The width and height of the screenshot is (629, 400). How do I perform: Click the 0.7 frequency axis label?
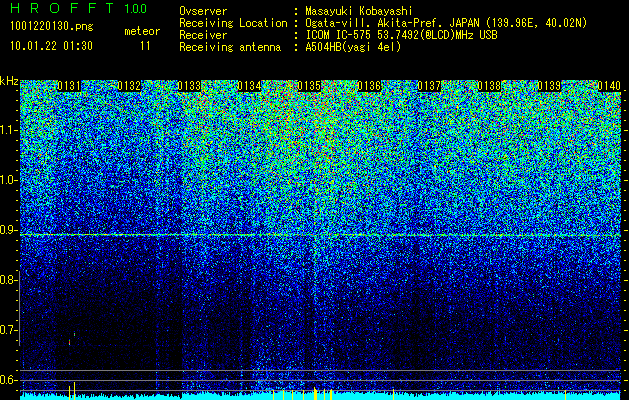click(x=8, y=330)
